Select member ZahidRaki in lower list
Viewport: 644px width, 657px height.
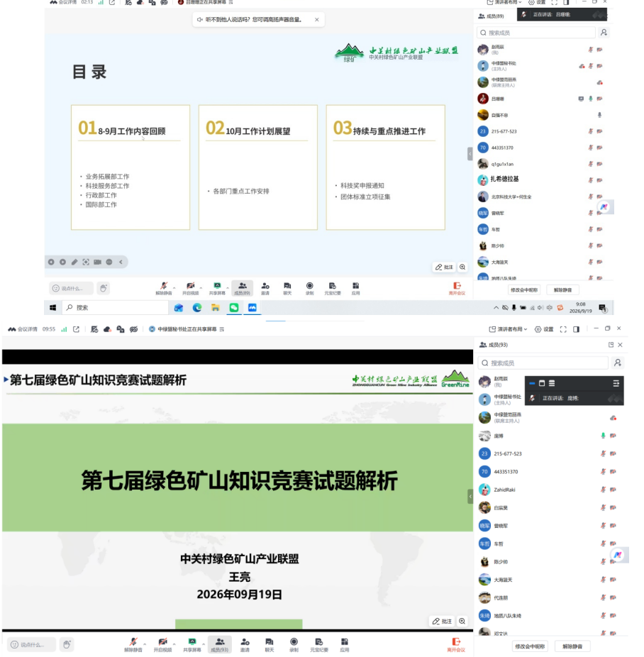[550, 490]
